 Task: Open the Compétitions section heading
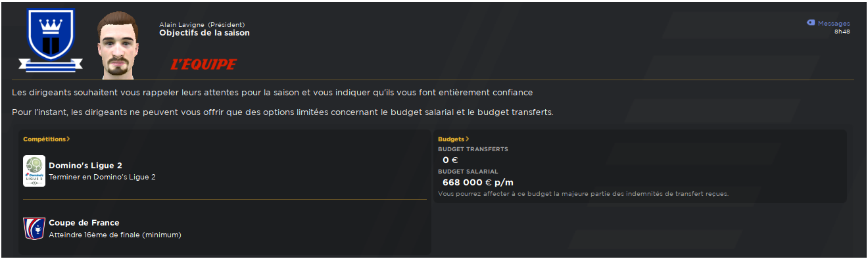point(45,139)
